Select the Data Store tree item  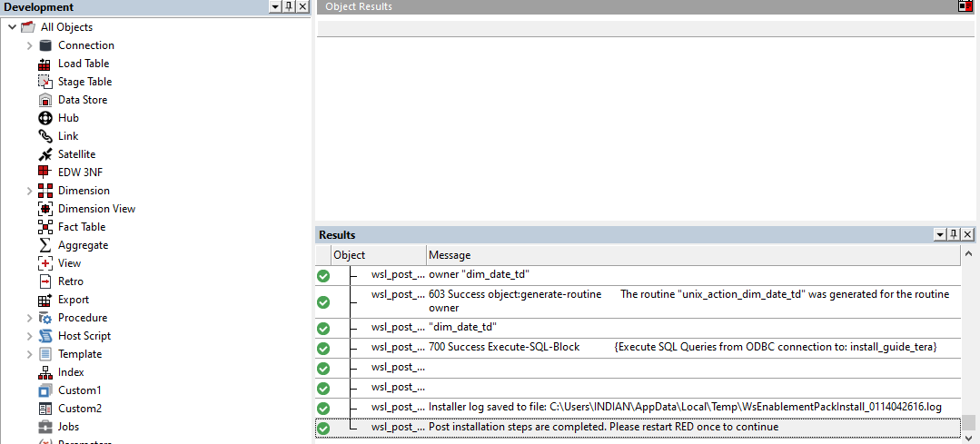tap(83, 99)
